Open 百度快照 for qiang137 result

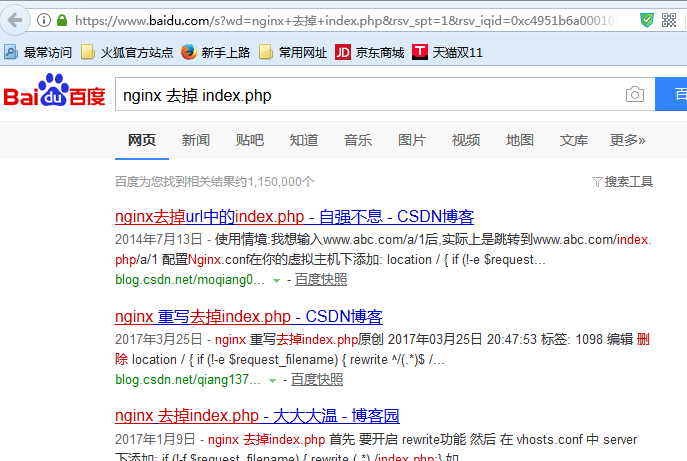click(x=317, y=379)
